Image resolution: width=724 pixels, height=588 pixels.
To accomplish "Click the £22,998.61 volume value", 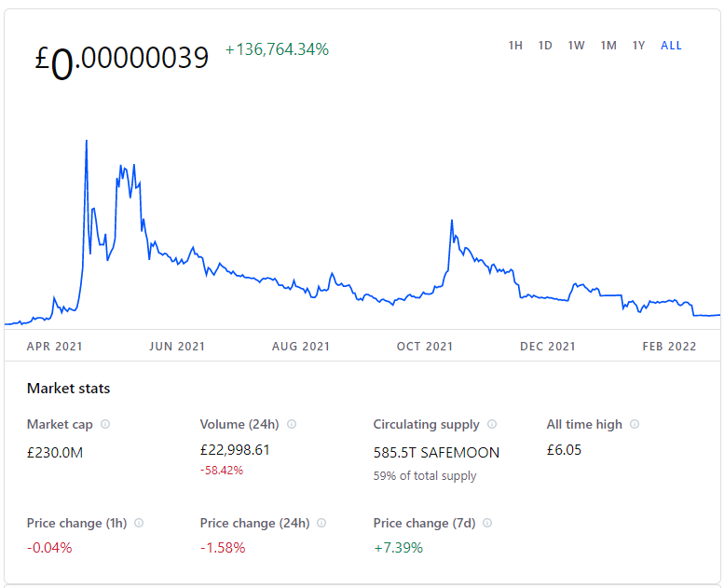I will tap(235, 450).
